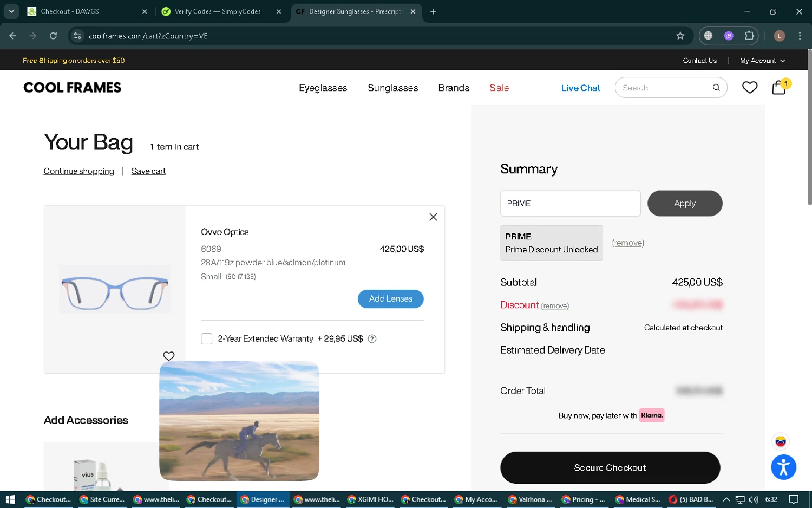Viewport: 812px width, 508px height.
Task: Focus the promo code input field
Action: pos(570,204)
